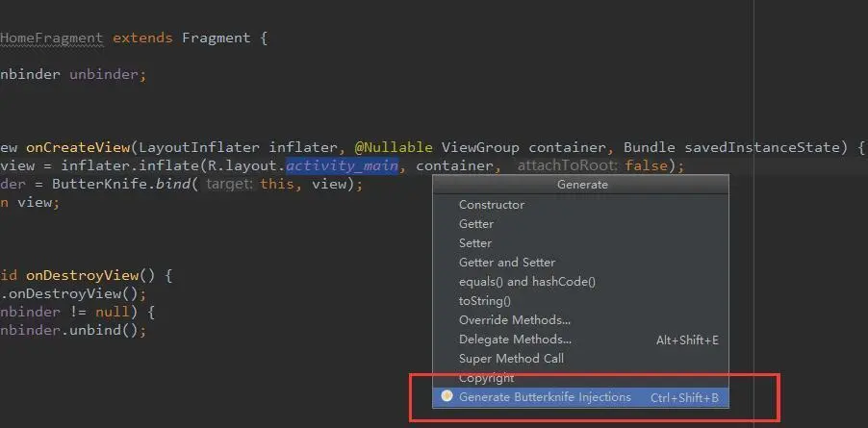Viewport: 868px width, 428px height.
Task: Click the highlighted activity_main reference
Action: click(343, 165)
